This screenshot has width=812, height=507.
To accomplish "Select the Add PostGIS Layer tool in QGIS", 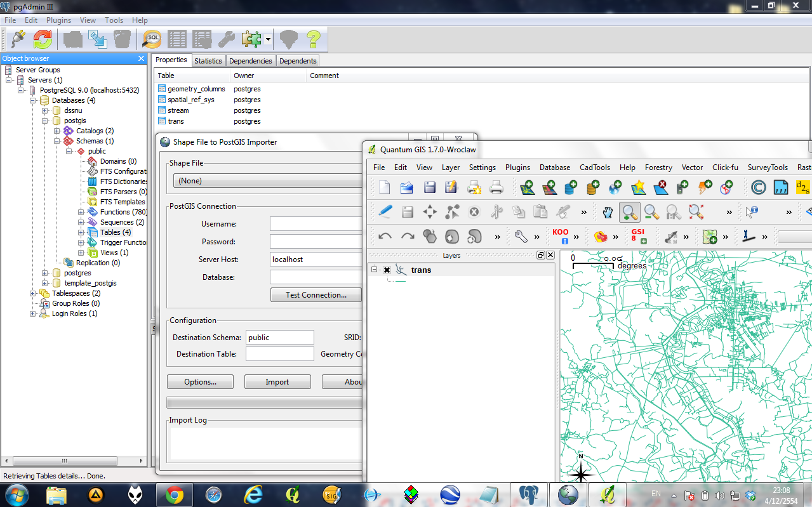I will pos(569,187).
